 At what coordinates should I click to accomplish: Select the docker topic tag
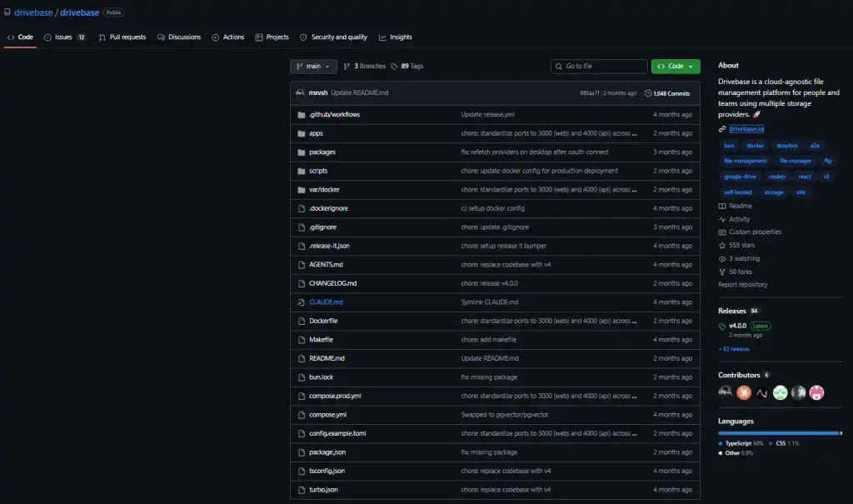click(755, 146)
